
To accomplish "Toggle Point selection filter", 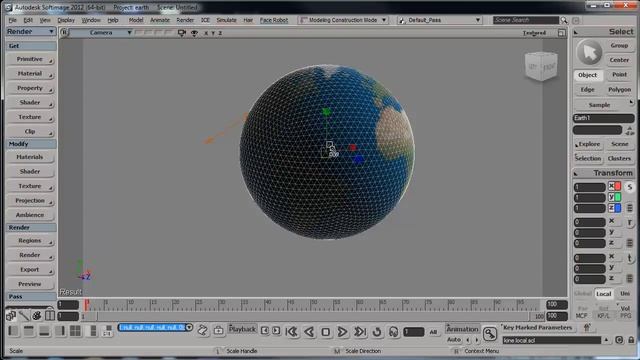I will click(x=619, y=75).
